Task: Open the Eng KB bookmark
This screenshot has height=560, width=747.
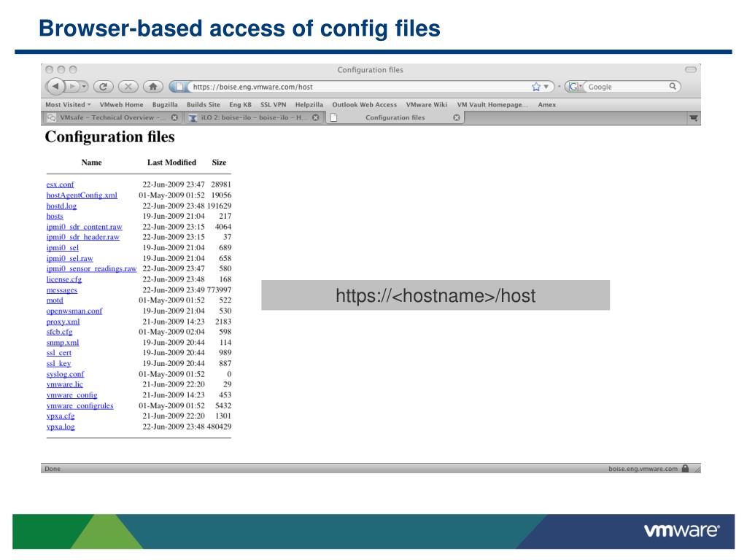Action: [x=240, y=104]
